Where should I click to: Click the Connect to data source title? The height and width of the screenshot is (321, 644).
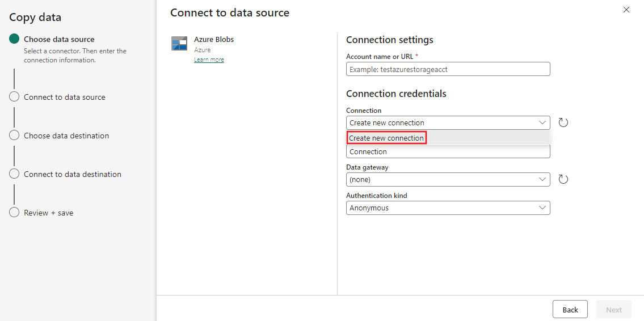point(230,12)
